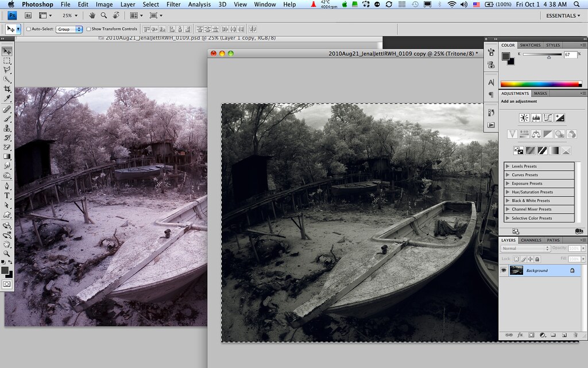Select the Horizontal Type tool
The image size is (588, 368).
coord(7,195)
